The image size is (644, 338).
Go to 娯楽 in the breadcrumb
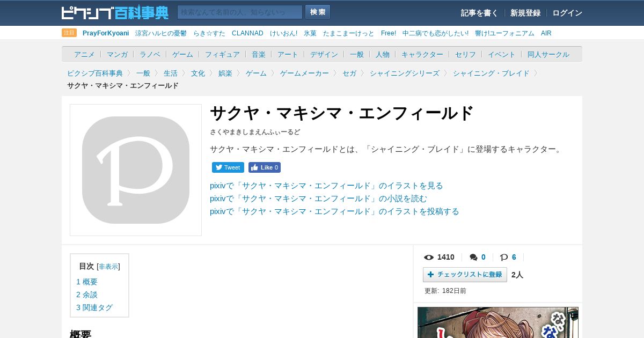point(225,73)
